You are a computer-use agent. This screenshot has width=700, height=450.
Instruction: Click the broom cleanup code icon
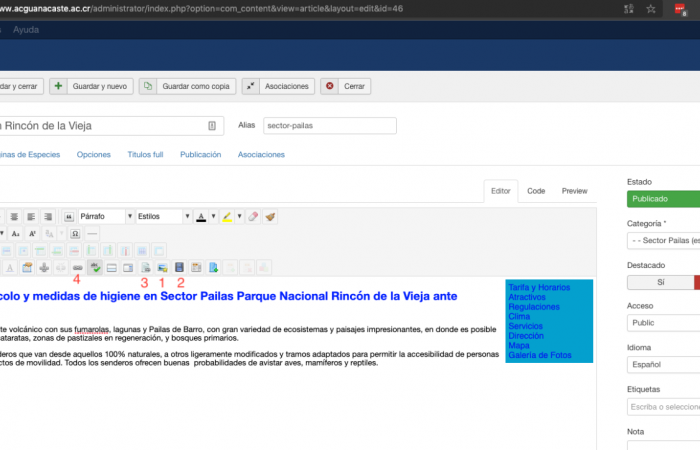tap(270, 216)
